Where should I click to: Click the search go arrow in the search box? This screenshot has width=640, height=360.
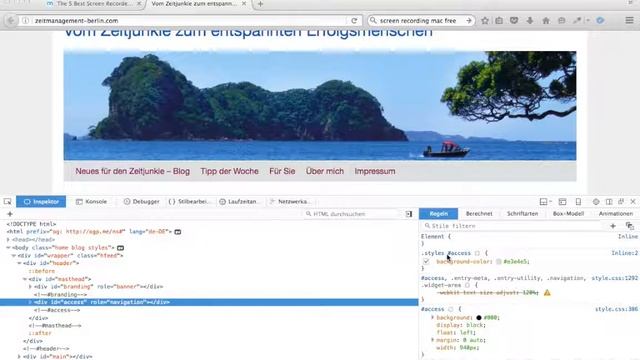[469, 20]
